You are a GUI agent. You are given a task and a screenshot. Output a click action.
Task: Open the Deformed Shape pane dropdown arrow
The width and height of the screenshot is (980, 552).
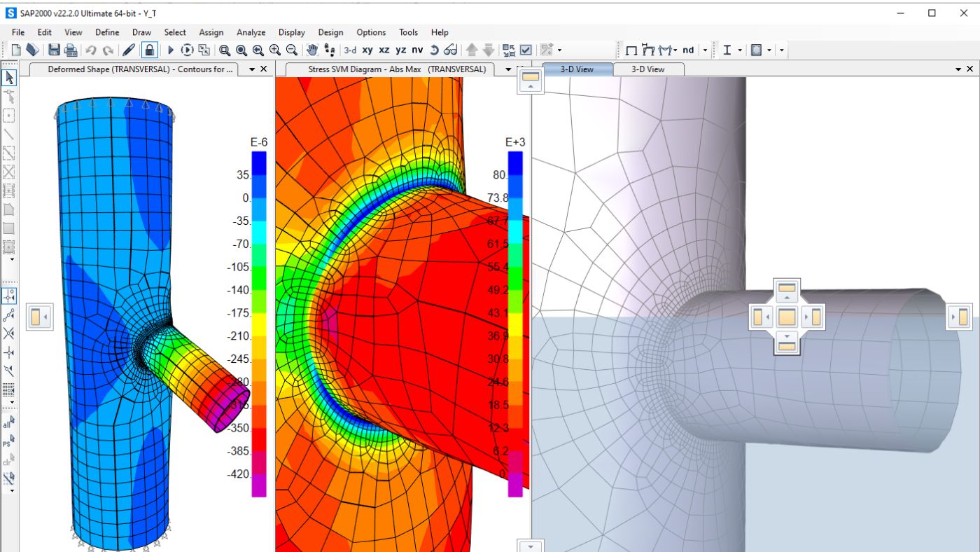pyautogui.click(x=252, y=69)
